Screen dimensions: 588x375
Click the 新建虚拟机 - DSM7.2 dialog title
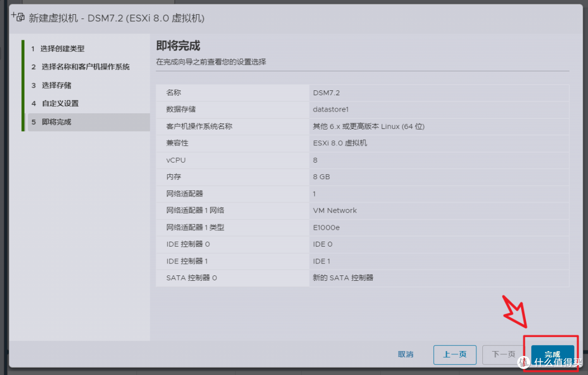[117, 18]
